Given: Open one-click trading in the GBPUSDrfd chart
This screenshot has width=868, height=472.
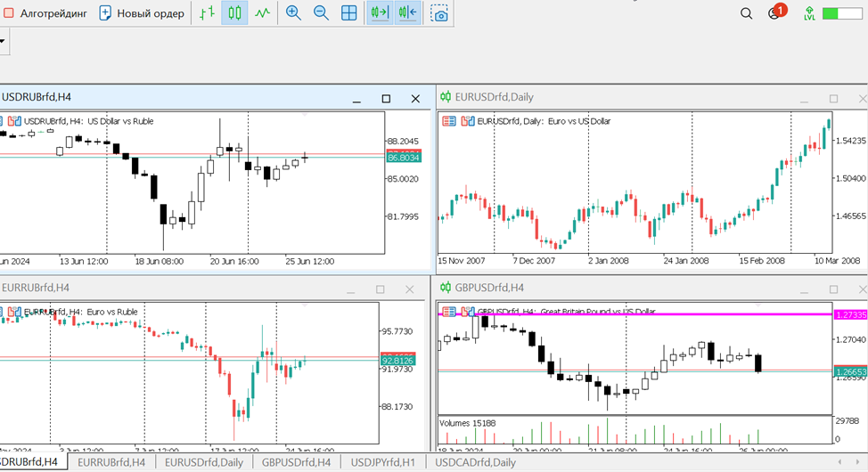Looking at the screenshot, I should [x=469, y=312].
